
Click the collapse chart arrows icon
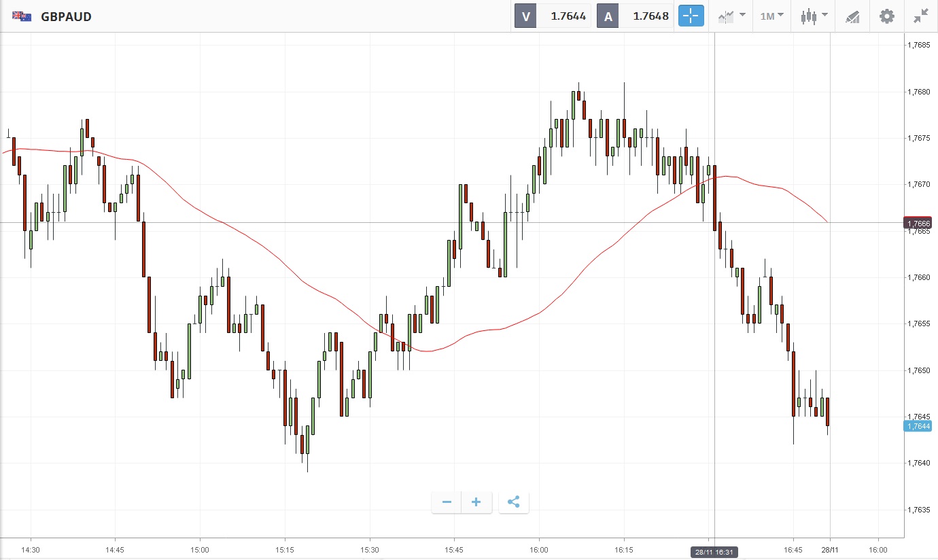921,16
